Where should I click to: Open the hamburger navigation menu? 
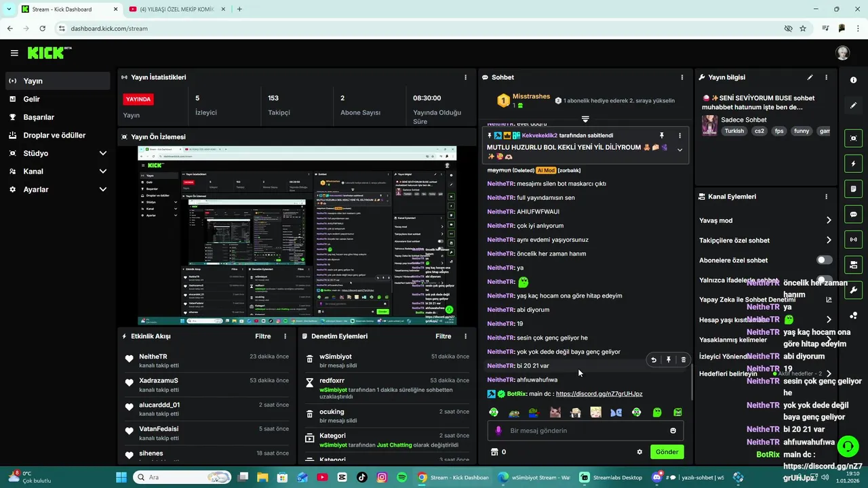point(14,53)
